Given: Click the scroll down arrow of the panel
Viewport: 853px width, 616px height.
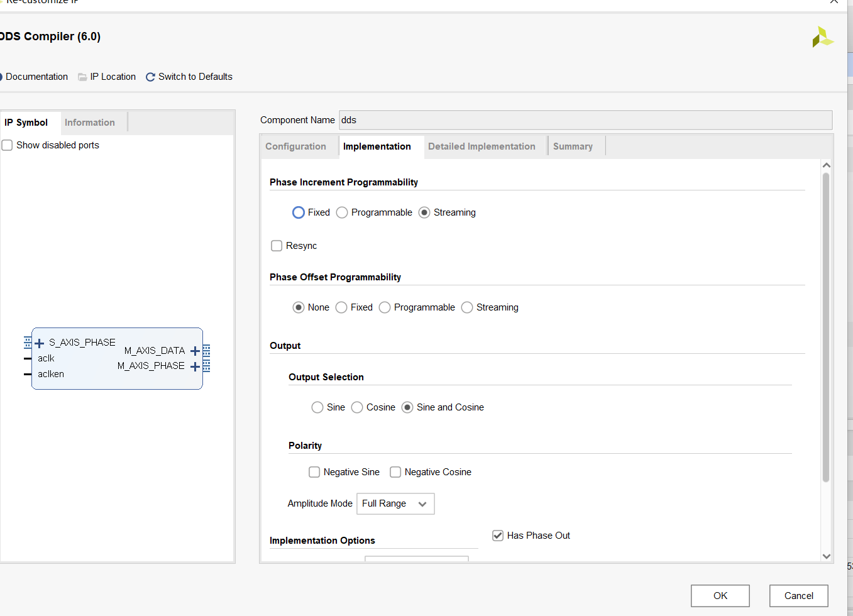Looking at the screenshot, I should [827, 556].
